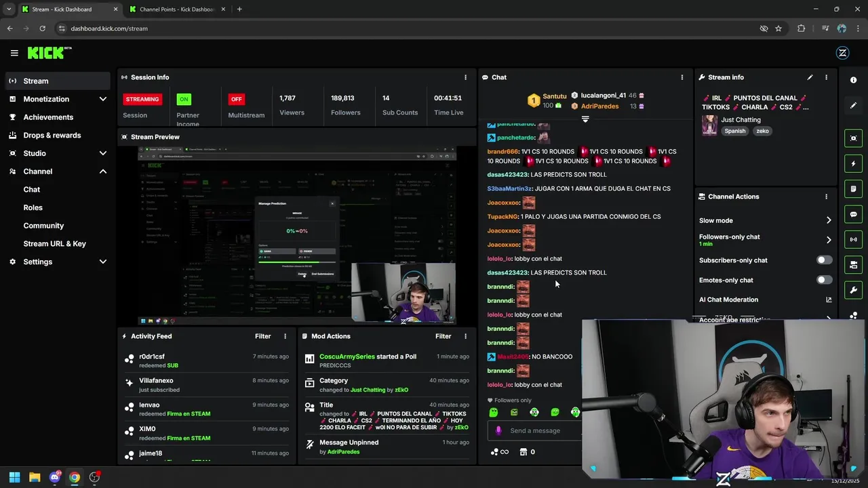This screenshot has height=488, width=868.
Task: Open Community under Channel
Action: tap(43, 226)
